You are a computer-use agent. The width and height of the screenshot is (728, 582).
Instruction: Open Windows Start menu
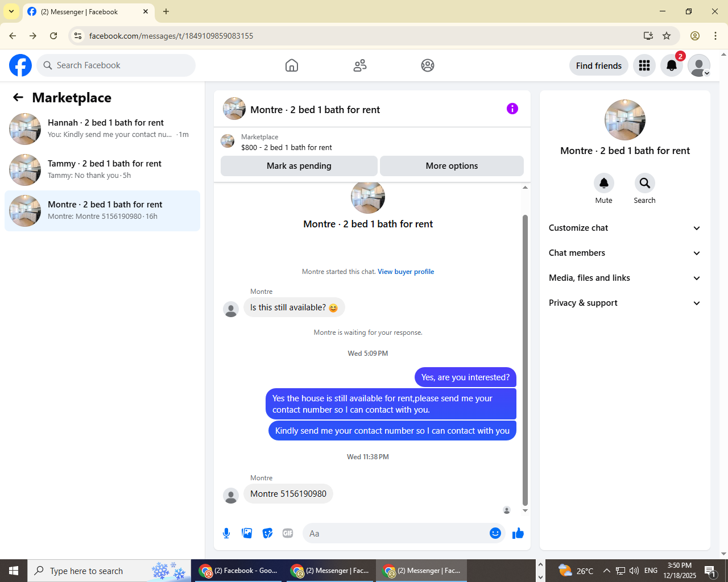pos(14,571)
